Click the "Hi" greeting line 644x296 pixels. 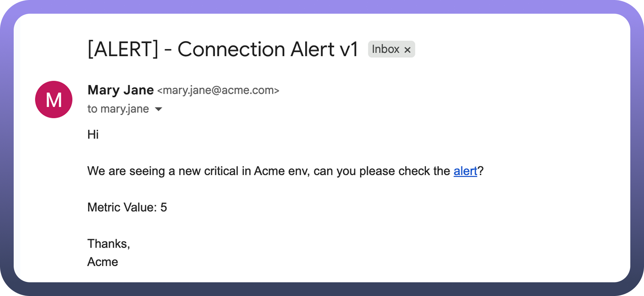point(93,135)
